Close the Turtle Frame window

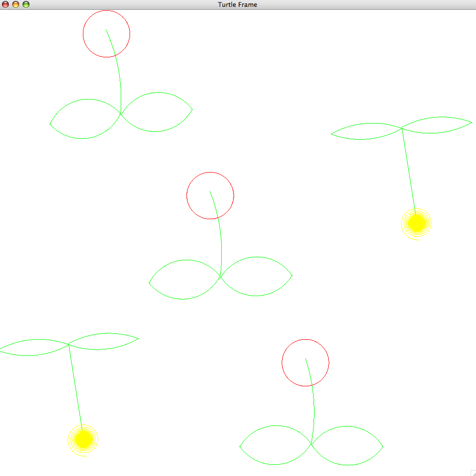point(5,4)
